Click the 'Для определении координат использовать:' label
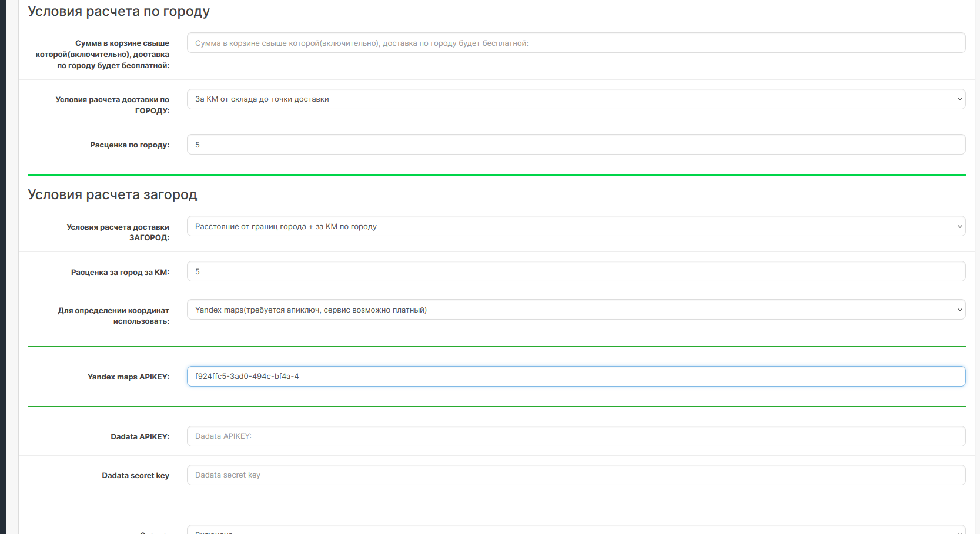The image size is (980, 534). [x=113, y=315]
